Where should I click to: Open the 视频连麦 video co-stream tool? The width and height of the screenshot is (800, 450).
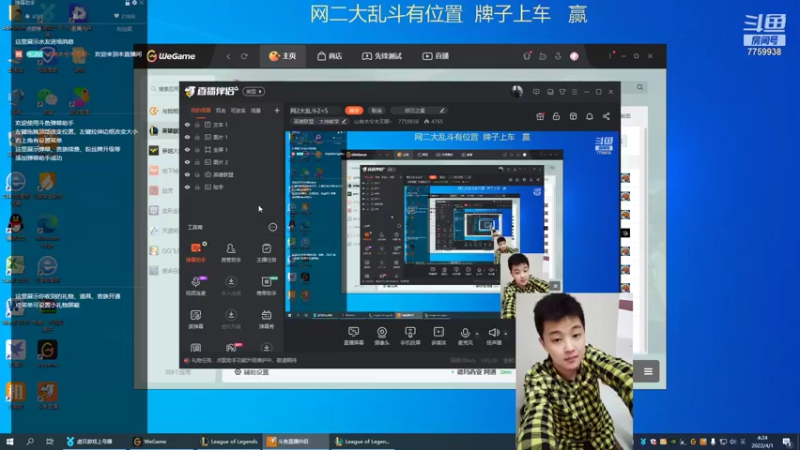pos(195,286)
